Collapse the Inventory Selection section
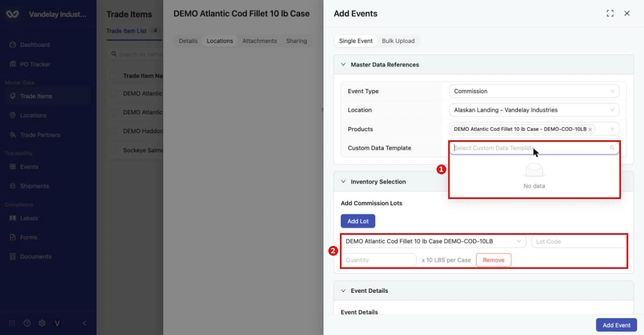 [343, 181]
